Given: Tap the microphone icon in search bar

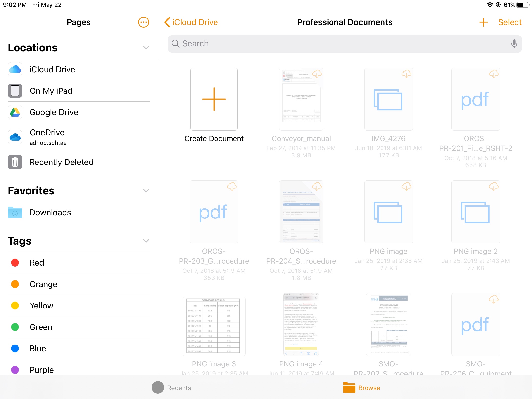Looking at the screenshot, I should [x=514, y=44].
